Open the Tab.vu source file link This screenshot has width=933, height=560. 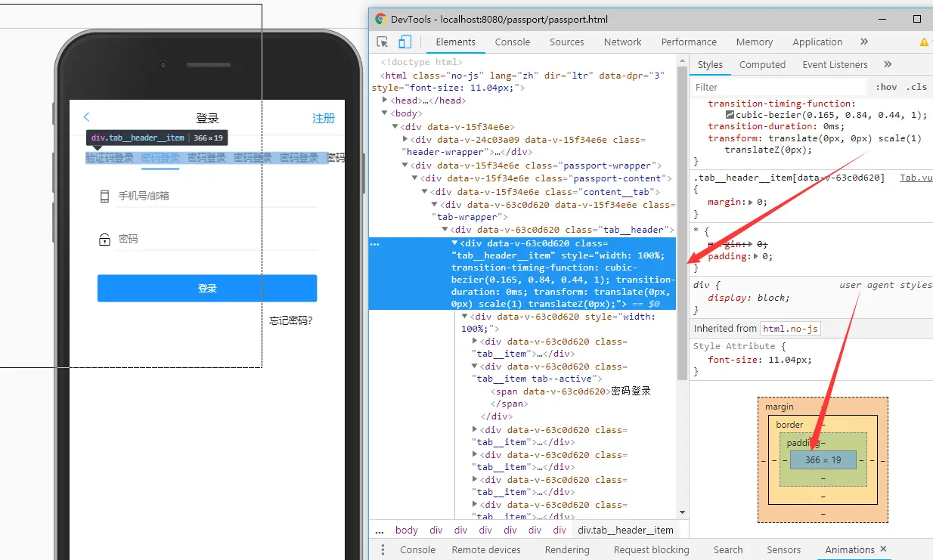click(x=916, y=178)
